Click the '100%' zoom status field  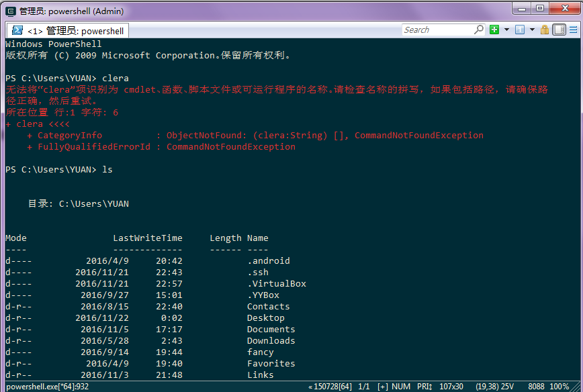(559, 387)
